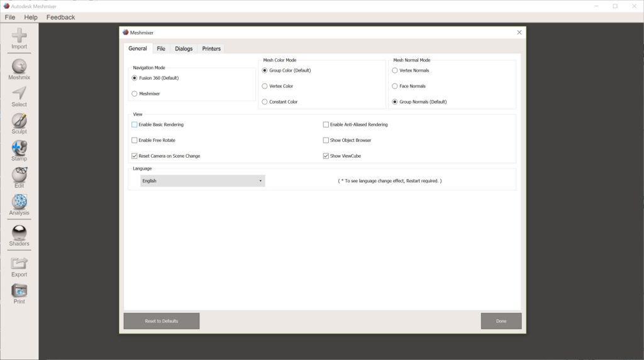Activate the Select tool

[x=19, y=97]
